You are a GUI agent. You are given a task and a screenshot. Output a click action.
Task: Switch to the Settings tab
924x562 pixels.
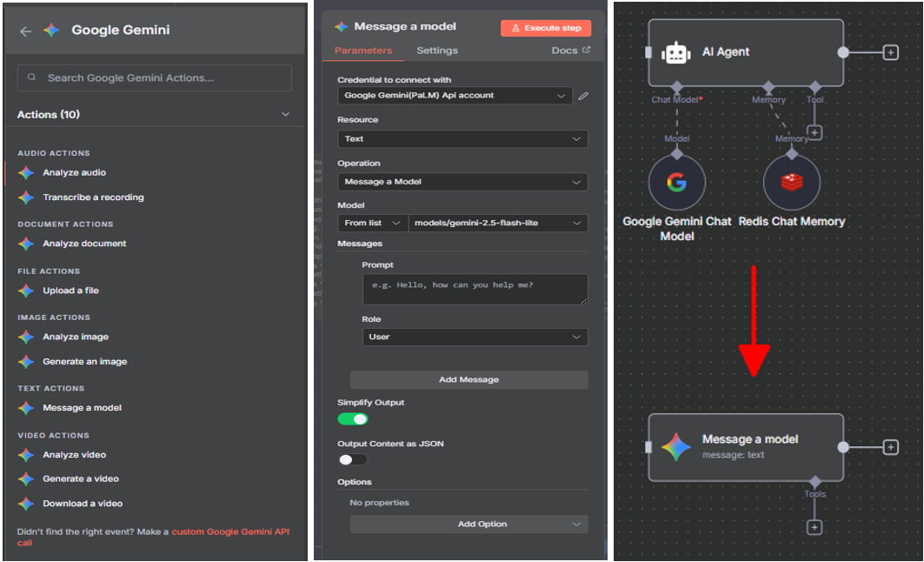(437, 50)
